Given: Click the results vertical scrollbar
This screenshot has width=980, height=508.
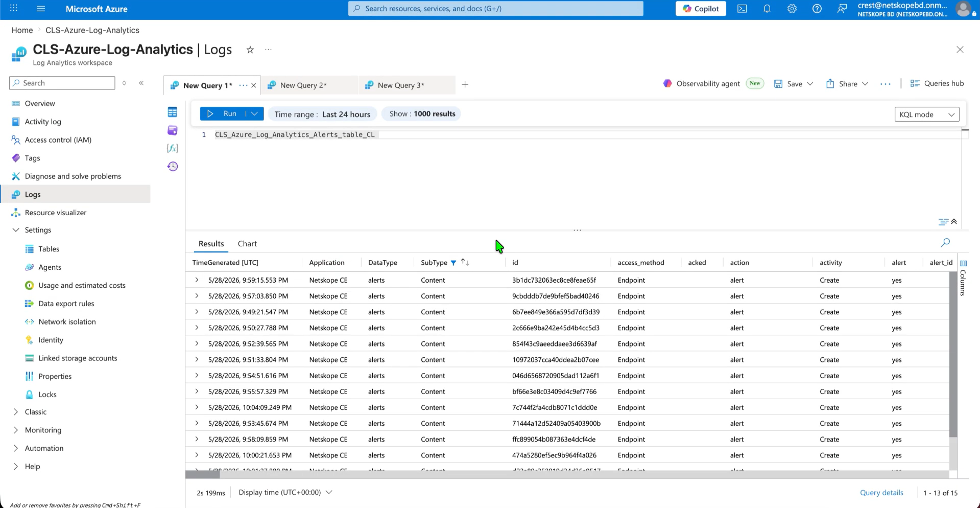Looking at the screenshot, I should pos(953,354).
